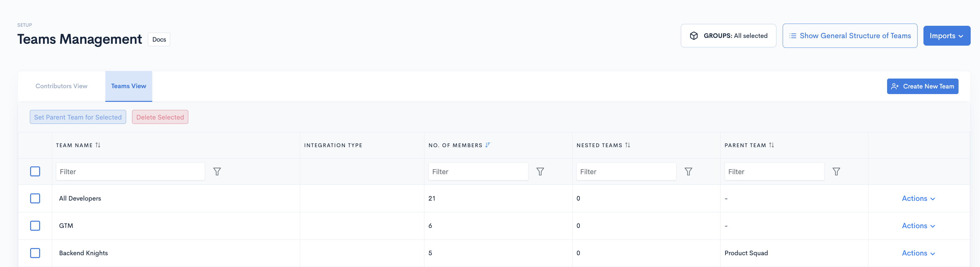This screenshot has height=267, width=980.
Task: Select the Teams View tab
Action: click(129, 86)
